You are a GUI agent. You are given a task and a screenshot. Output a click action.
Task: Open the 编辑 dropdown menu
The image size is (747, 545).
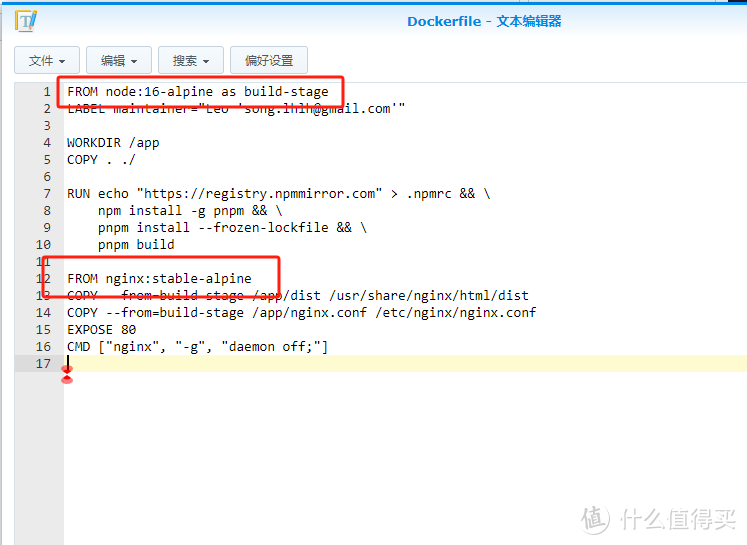119,61
